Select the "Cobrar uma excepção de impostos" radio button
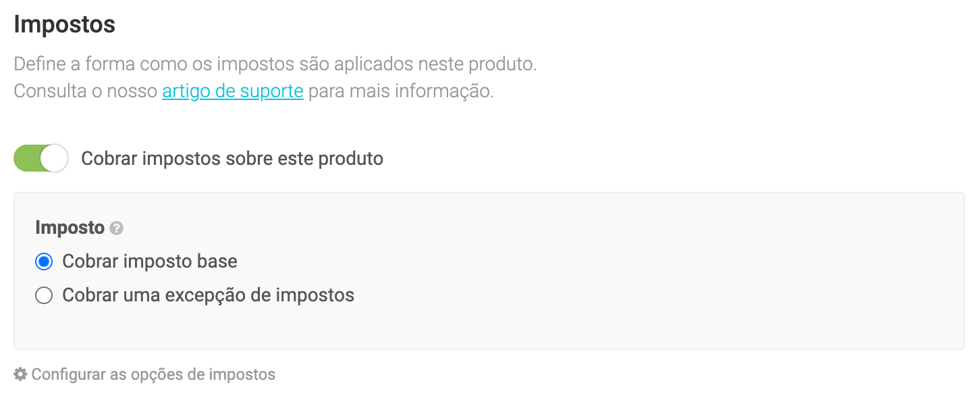The width and height of the screenshot is (980, 396). (44, 296)
